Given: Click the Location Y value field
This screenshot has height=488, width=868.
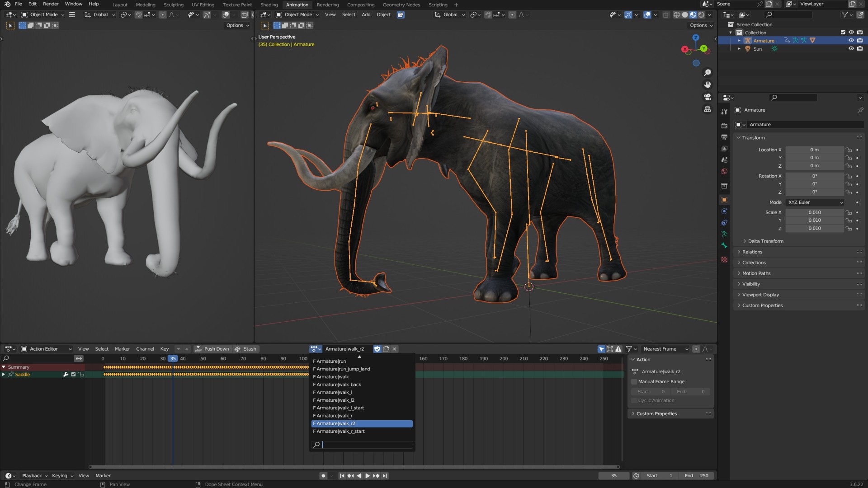Looking at the screenshot, I should (814, 158).
